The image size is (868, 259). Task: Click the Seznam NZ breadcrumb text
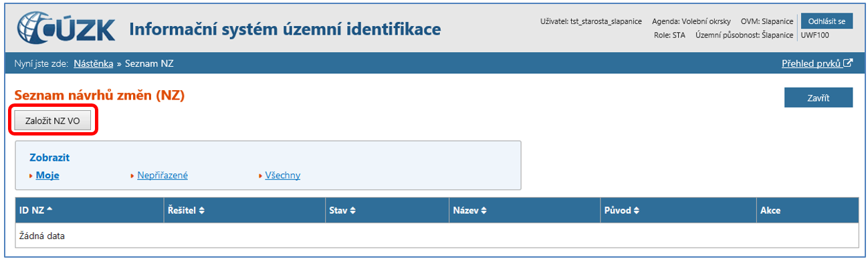tap(149, 63)
